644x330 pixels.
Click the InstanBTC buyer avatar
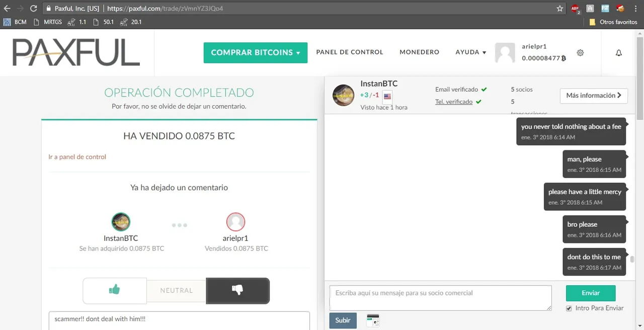pyautogui.click(x=121, y=222)
